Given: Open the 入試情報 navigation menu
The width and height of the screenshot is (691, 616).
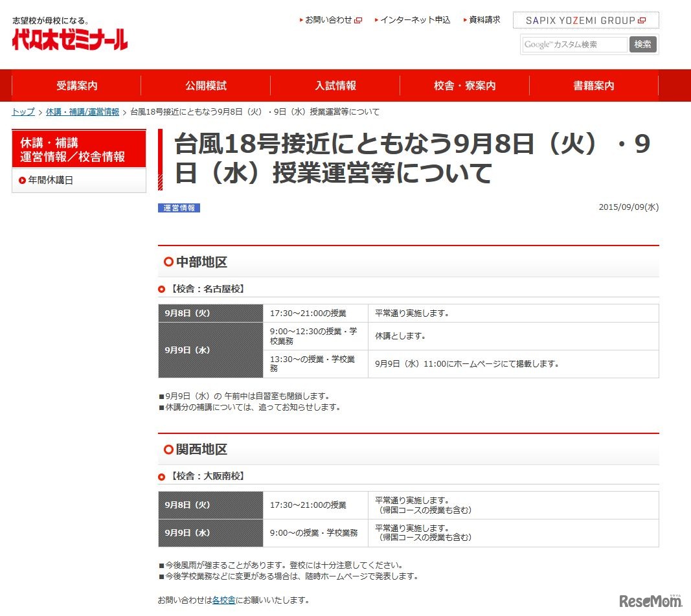Looking at the screenshot, I should [335, 85].
